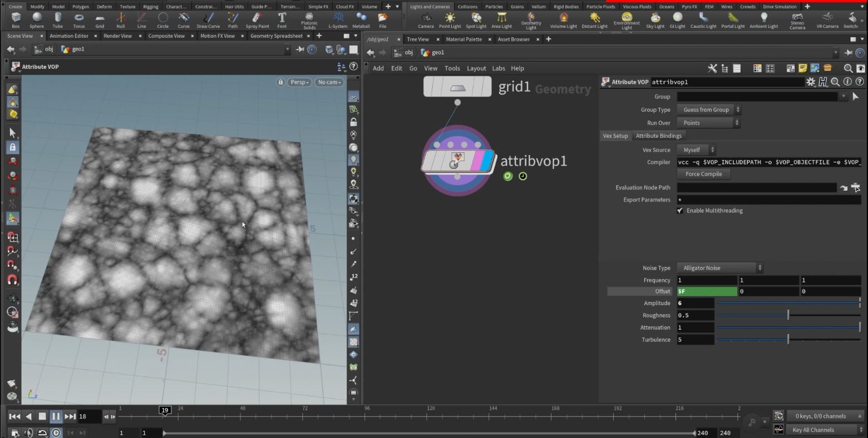The height and width of the screenshot is (438, 868).
Task: Switch to the Deform shelf tab
Action: click(x=104, y=7)
